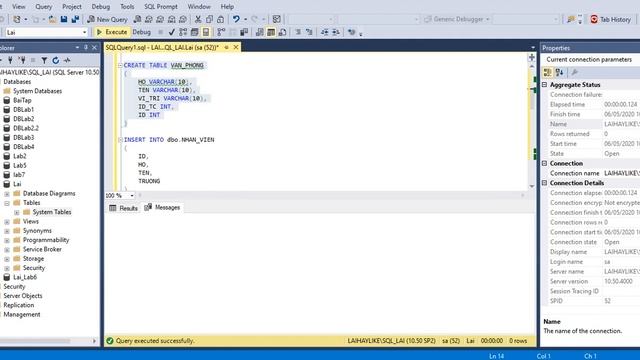This screenshot has width=640, height=360.
Task: Start Debug on the query
Action: click(x=142, y=32)
